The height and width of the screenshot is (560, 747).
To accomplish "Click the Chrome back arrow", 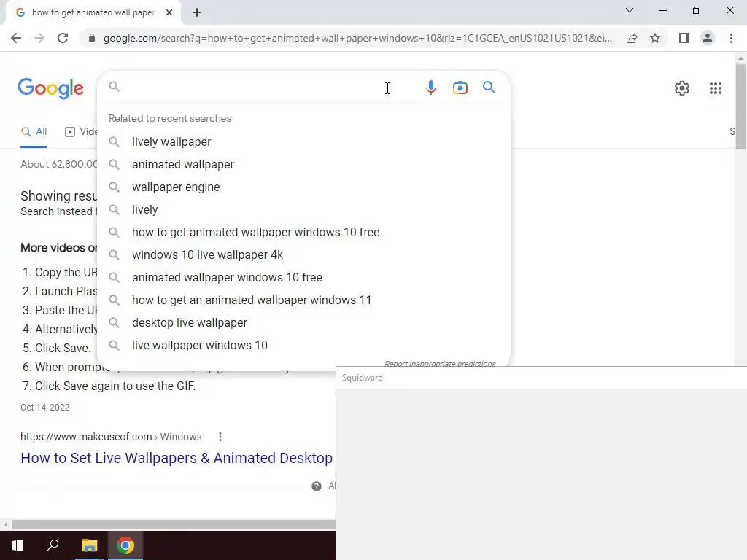I will [16, 38].
